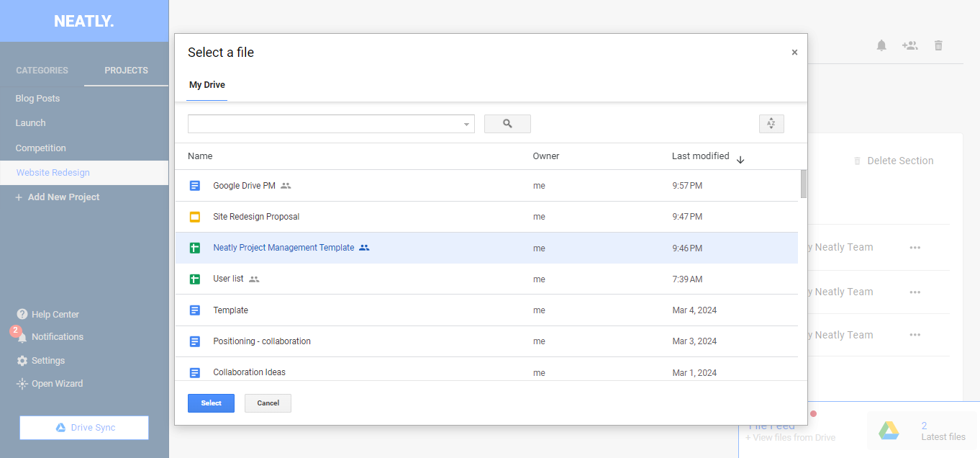
Task: Click the shared-people icon next to User list
Action: 254,279
